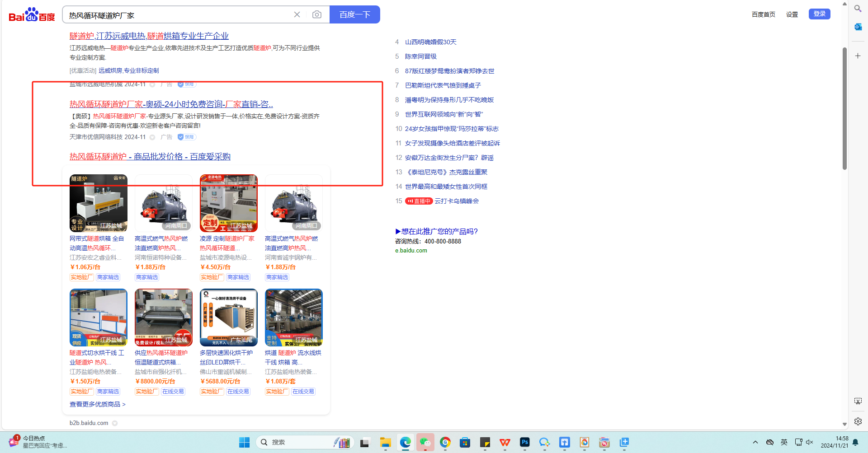The height and width of the screenshot is (453, 868).
Task: Open image search via camera icon
Action: coord(317,14)
